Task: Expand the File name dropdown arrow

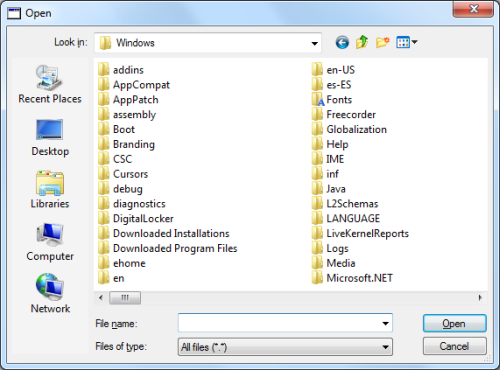Action: point(385,323)
